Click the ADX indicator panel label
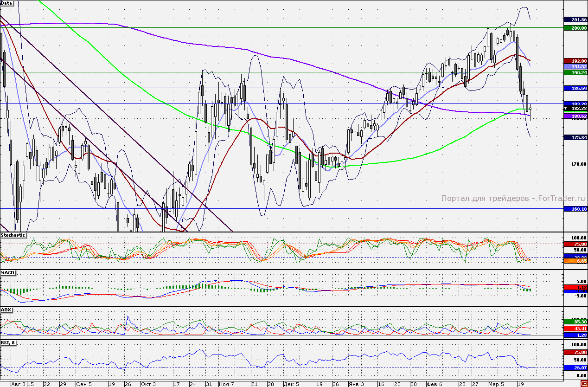588x387 pixels. (6, 309)
